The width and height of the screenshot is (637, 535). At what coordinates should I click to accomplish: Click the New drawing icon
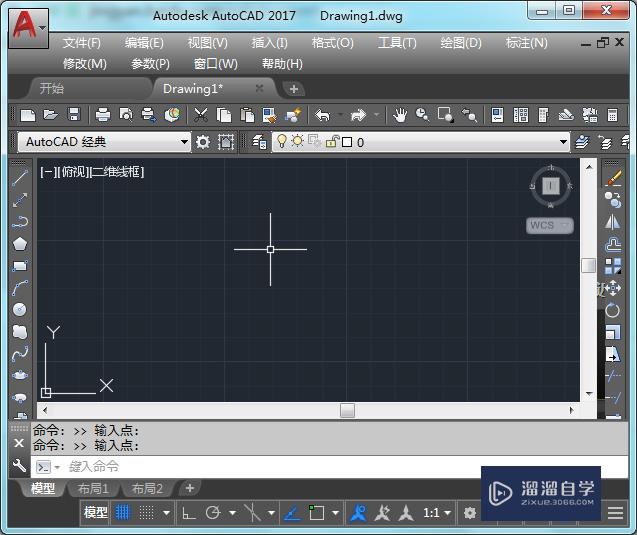coord(28,115)
